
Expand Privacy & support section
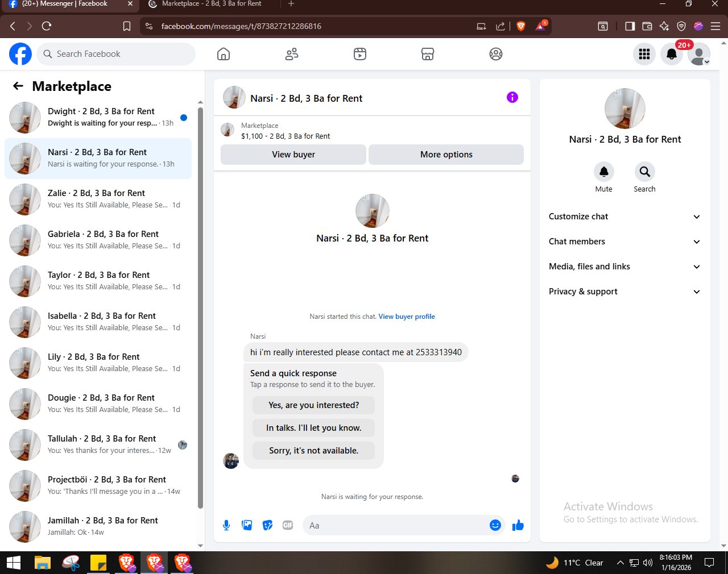coord(625,292)
